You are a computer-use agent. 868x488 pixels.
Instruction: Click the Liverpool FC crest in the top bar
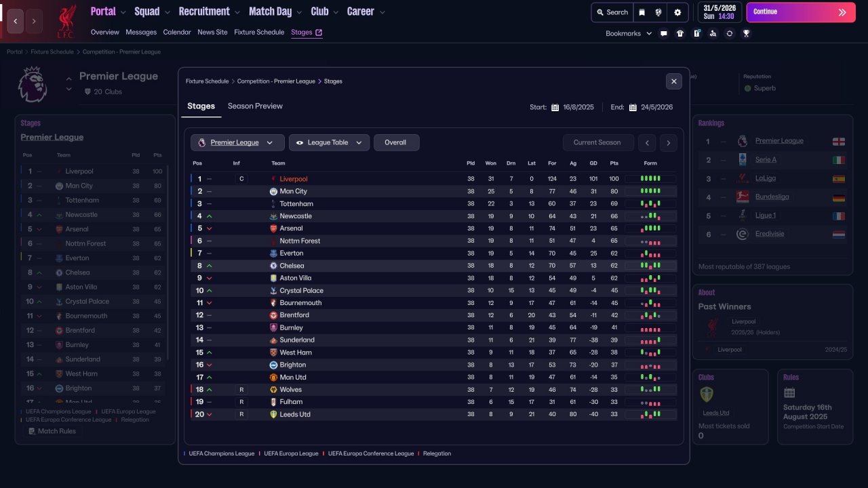tap(66, 20)
